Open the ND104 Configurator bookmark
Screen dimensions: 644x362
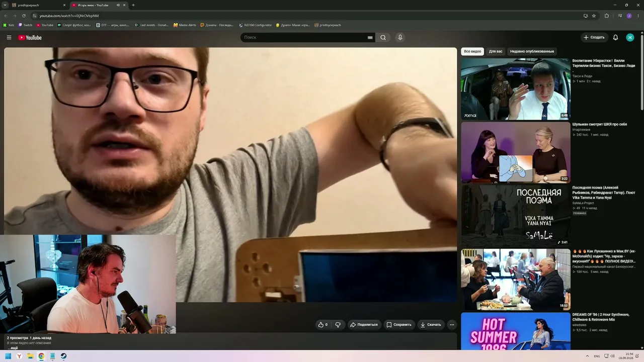pyautogui.click(x=256, y=25)
